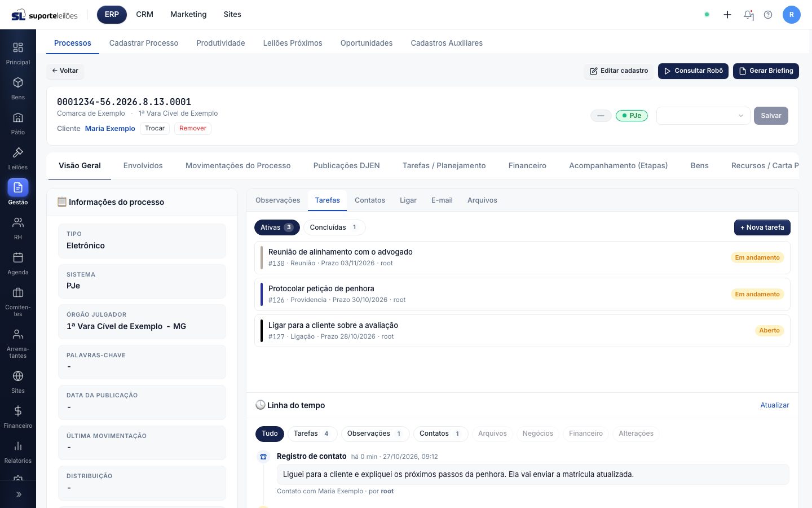Viewport: 812px width, 508px height.
Task: Add a task with Nova tarefa
Action: [x=762, y=227]
